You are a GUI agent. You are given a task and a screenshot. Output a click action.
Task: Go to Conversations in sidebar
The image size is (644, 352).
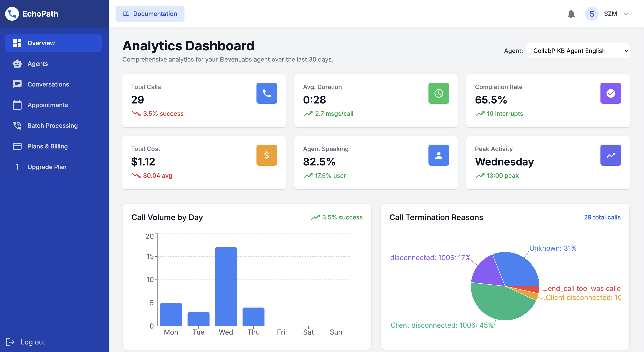(x=48, y=84)
